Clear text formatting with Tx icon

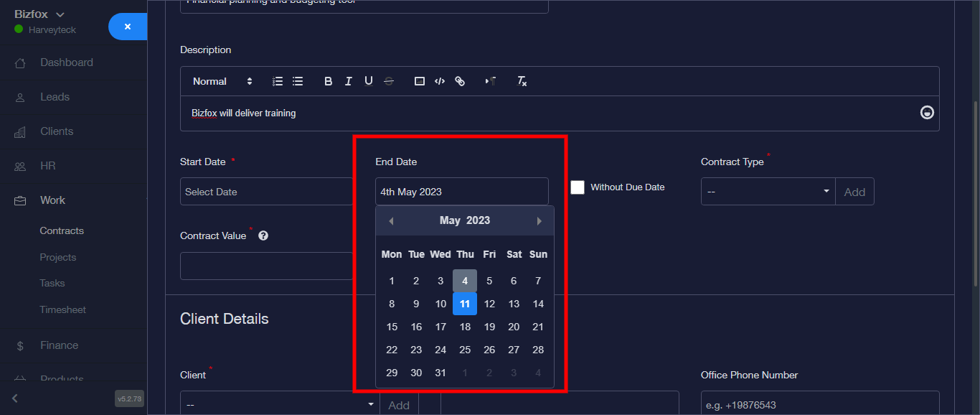522,81
